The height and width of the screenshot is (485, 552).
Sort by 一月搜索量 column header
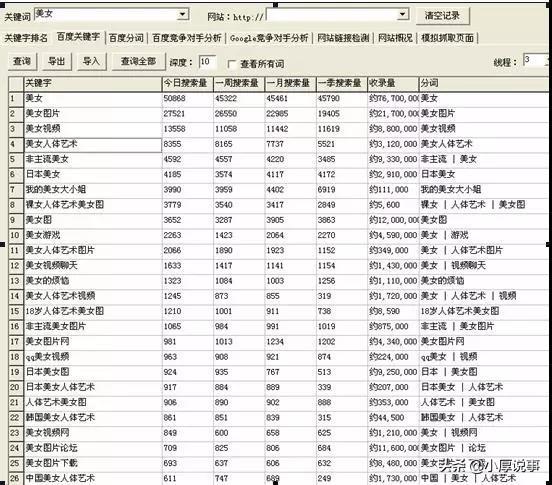(290, 84)
